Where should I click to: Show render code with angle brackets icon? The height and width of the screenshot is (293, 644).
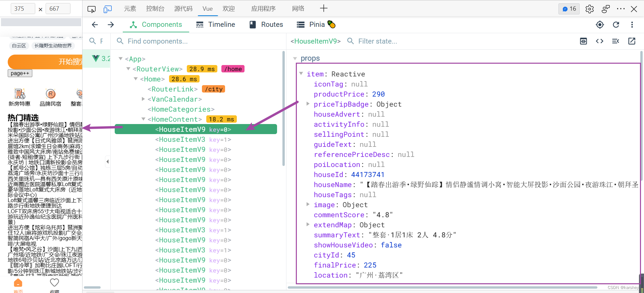(x=600, y=41)
